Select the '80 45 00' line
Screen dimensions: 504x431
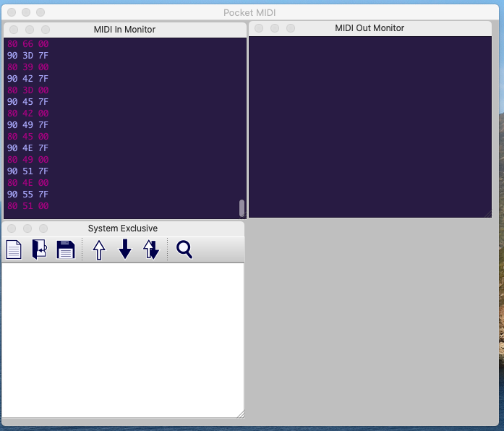click(x=28, y=137)
